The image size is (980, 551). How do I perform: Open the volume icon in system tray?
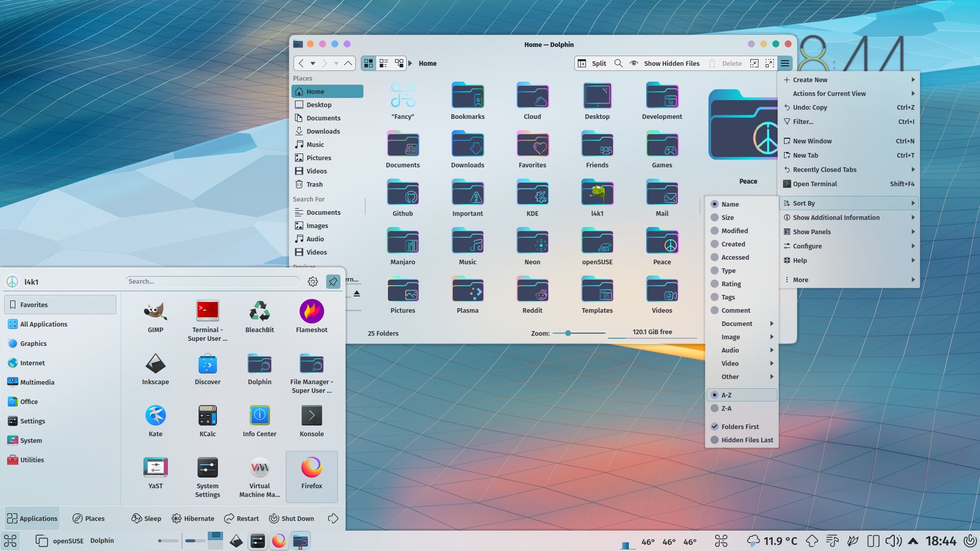pyautogui.click(x=893, y=541)
